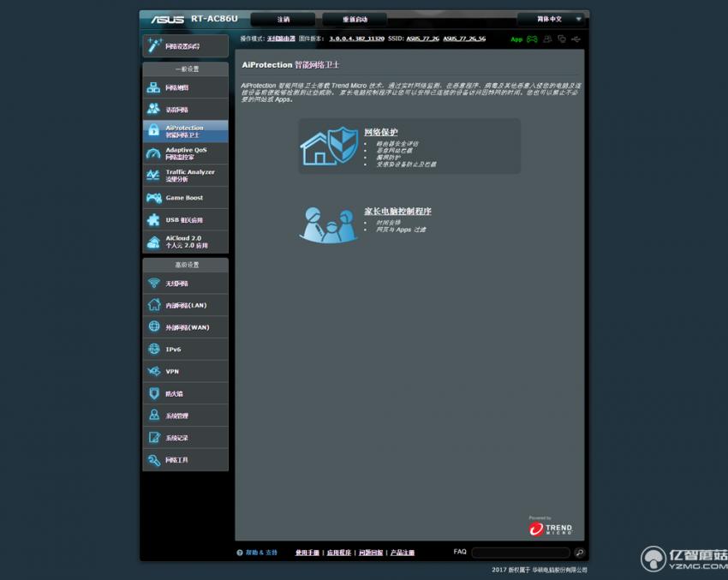Click the USB status icon in header
The width and height of the screenshot is (728, 580).
tap(576, 39)
